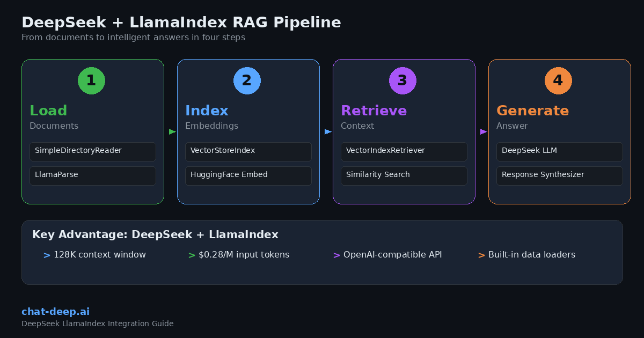
Task: Click the orange circle numbered 4
Action: pyautogui.click(x=558, y=80)
